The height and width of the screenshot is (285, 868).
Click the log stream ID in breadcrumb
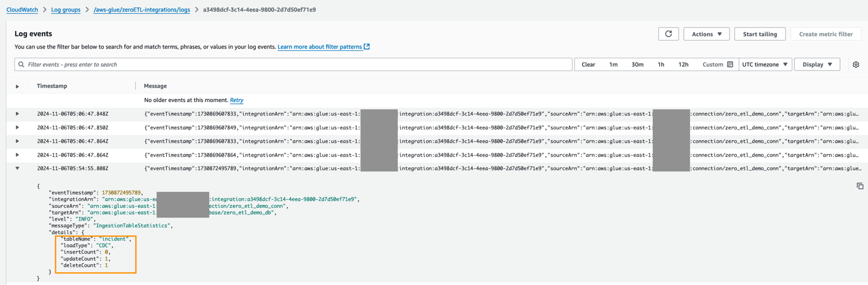click(259, 10)
